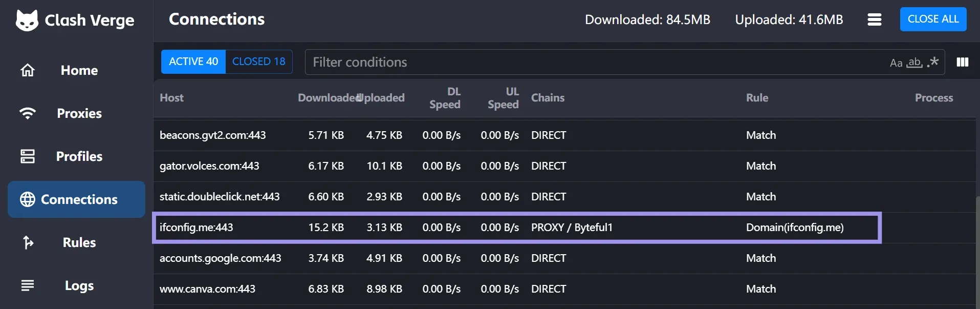Click the Clash Verge cat logo
Screen dimensions: 980x309
pyautogui.click(x=27, y=20)
